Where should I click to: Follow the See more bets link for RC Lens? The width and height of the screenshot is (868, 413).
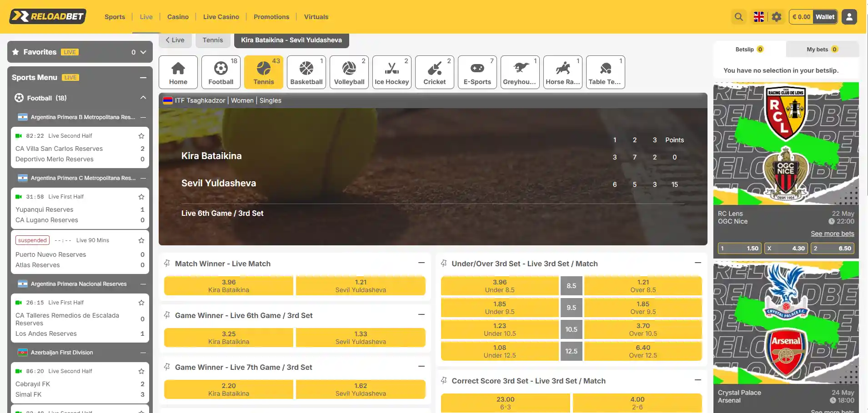(x=833, y=234)
